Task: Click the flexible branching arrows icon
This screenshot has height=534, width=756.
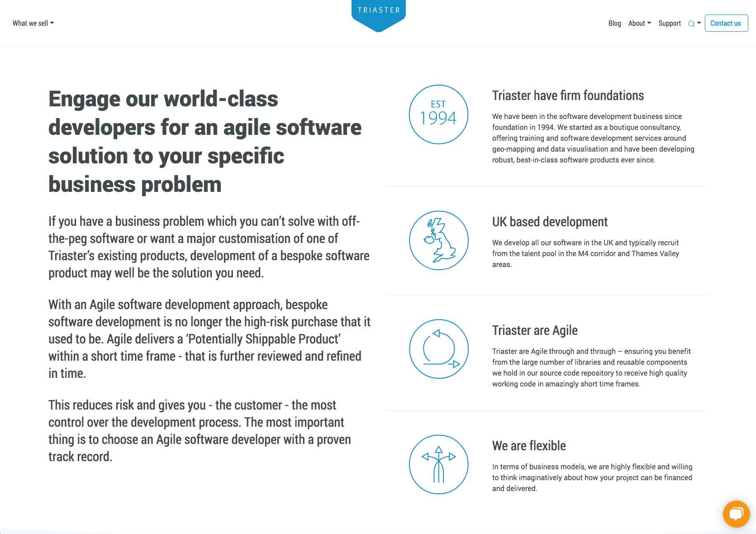Action: pyautogui.click(x=438, y=464)
